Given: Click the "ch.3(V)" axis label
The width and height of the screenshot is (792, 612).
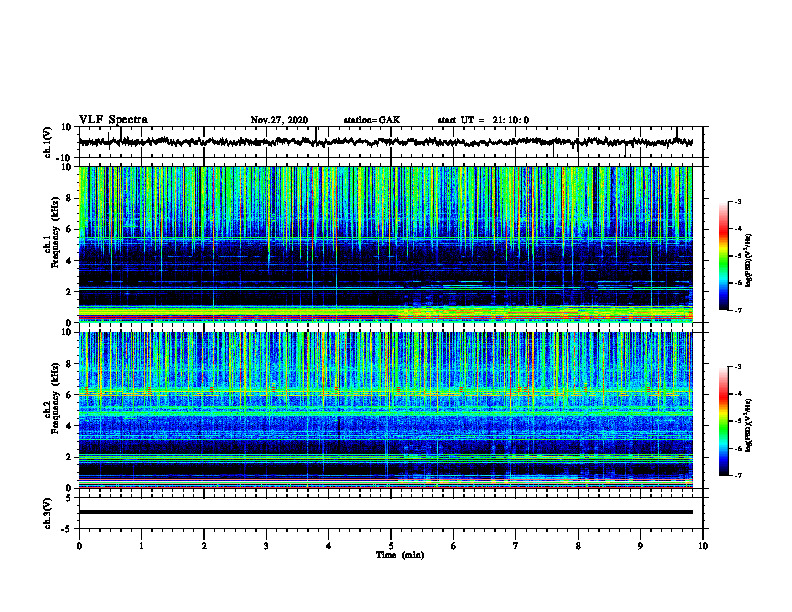Looking at the screenshot, I should 48,513.
